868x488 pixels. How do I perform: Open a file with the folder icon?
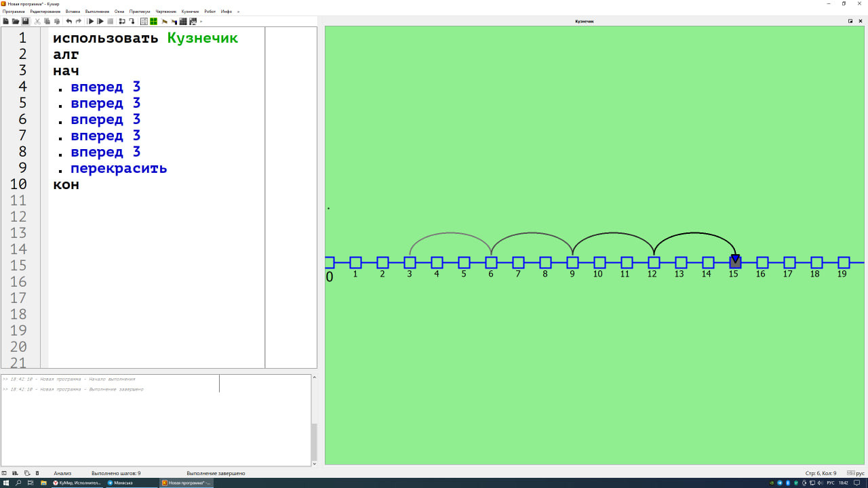point(16,22)
